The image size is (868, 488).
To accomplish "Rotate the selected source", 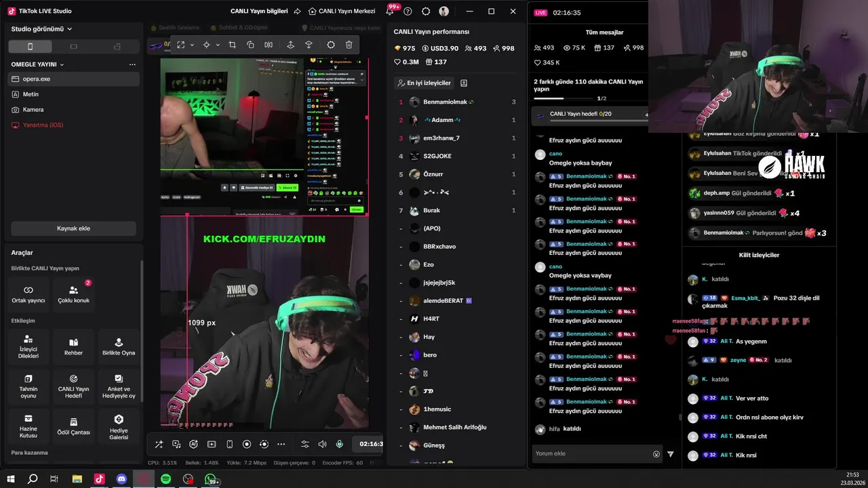I will point(250,45).
